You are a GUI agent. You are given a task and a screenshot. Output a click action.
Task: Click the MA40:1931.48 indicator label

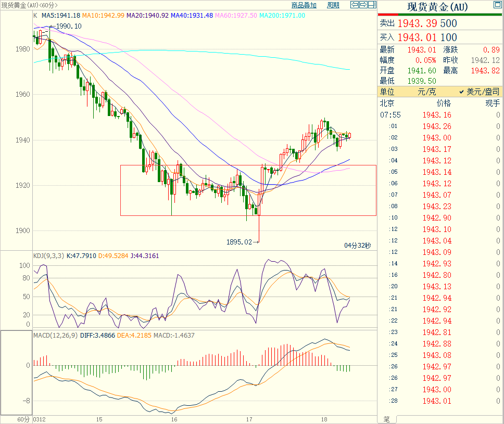pos(192,16)
